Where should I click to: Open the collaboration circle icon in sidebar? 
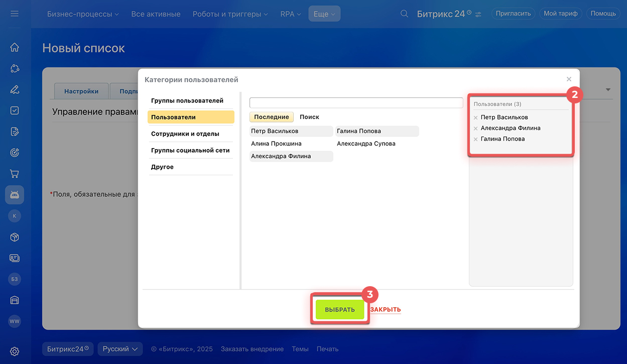[x=15, y=68]
